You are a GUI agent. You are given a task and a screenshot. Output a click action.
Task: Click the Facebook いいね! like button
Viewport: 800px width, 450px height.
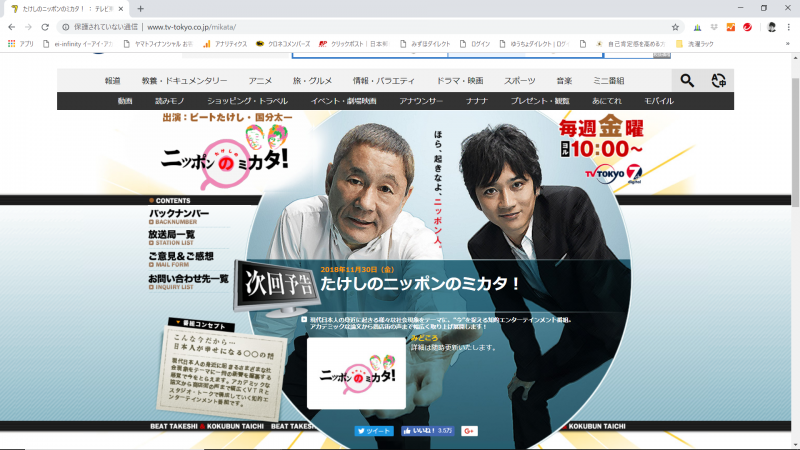(428, 431)
